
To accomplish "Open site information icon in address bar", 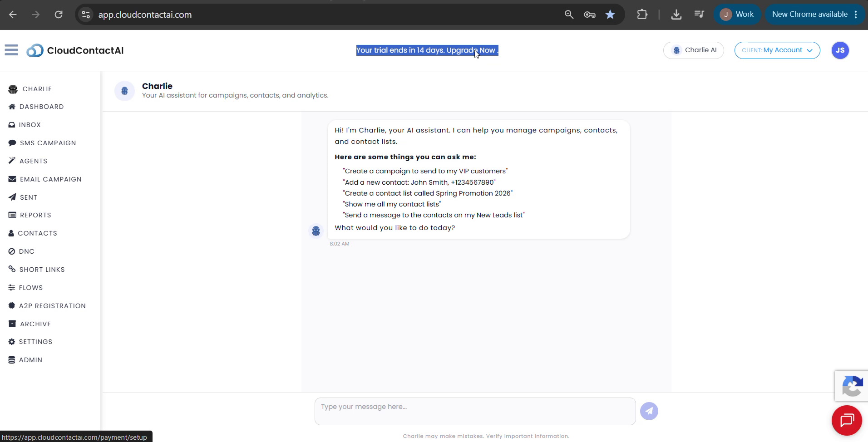I will point(86,15).
